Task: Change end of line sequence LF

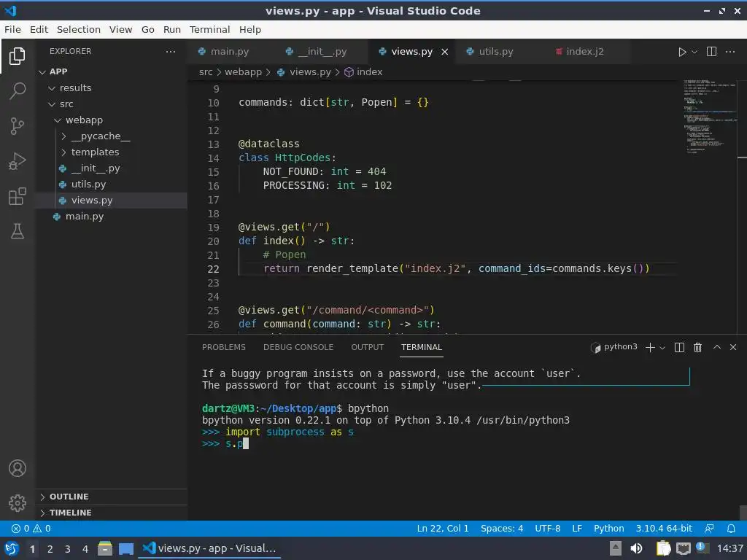Action: pyautogui.click(x=577, y=529)
